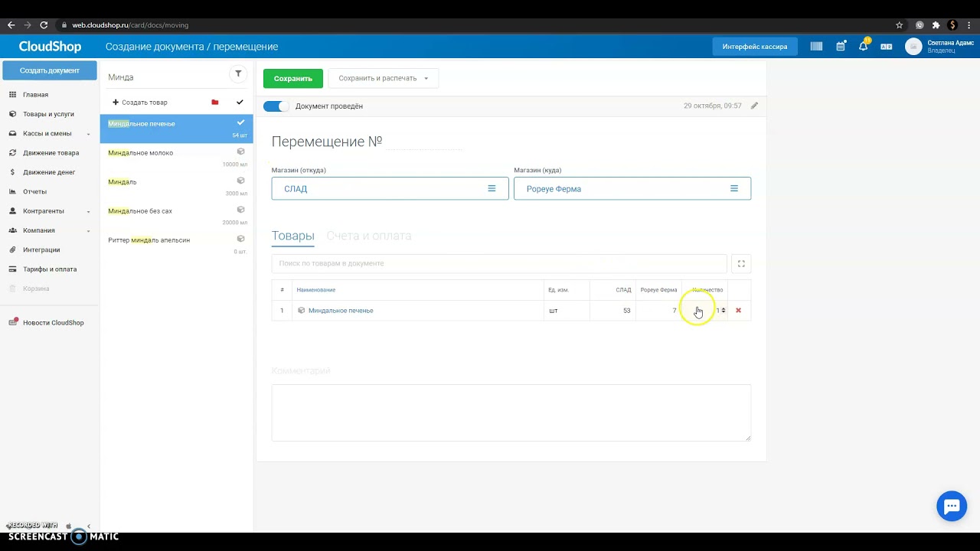The image size is (980, 551).
Task: Click the pencil icon to edit the date
Action: pyautogui.click(x=754, y=106)
